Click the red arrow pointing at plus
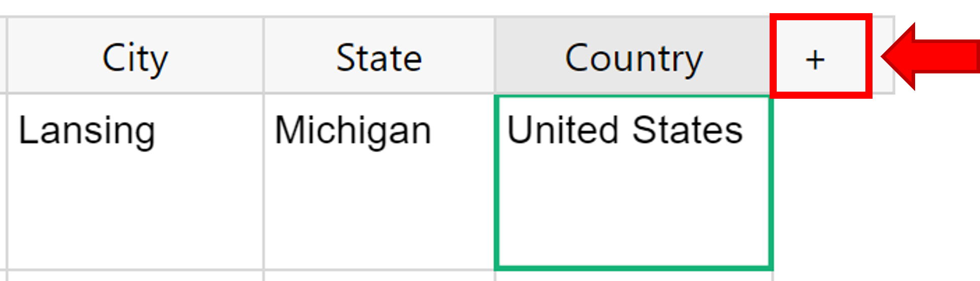 click(931, 56)
